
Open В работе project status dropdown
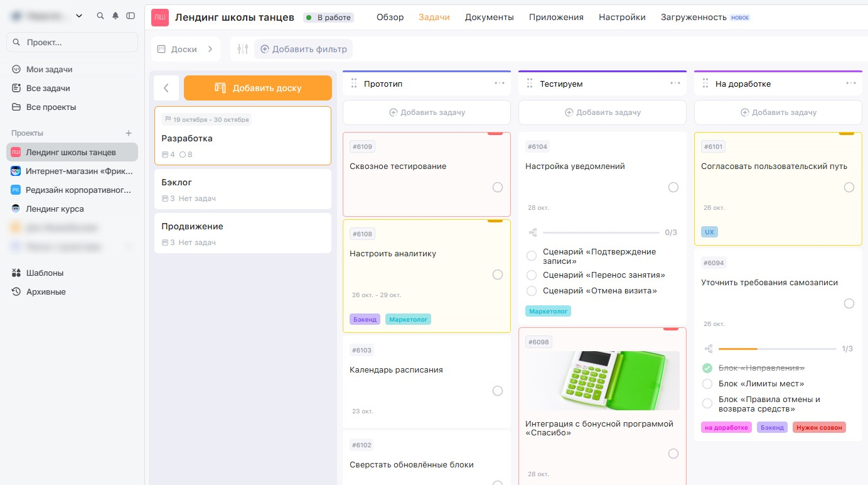click(x=328, y=18)
